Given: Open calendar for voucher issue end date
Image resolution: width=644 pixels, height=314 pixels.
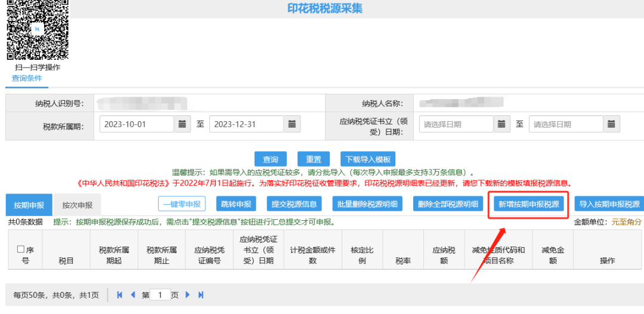Looking at the screenshot, I should click(611, 124).
